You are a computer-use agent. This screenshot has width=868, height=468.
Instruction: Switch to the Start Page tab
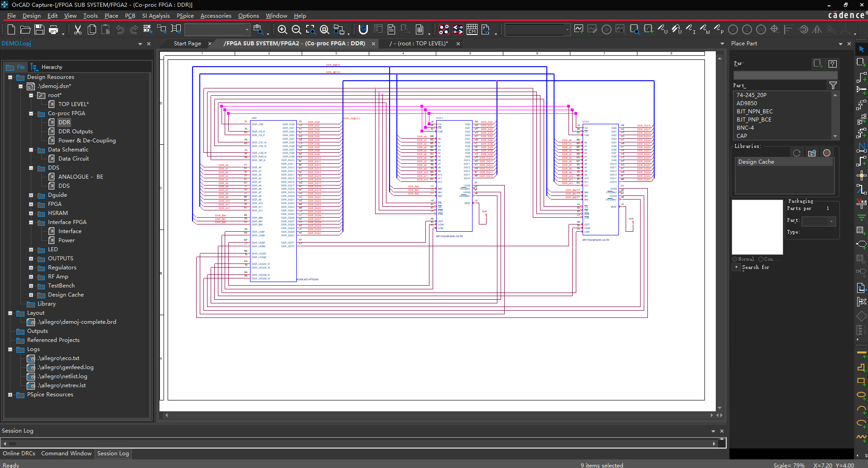[x=188, y=44]
